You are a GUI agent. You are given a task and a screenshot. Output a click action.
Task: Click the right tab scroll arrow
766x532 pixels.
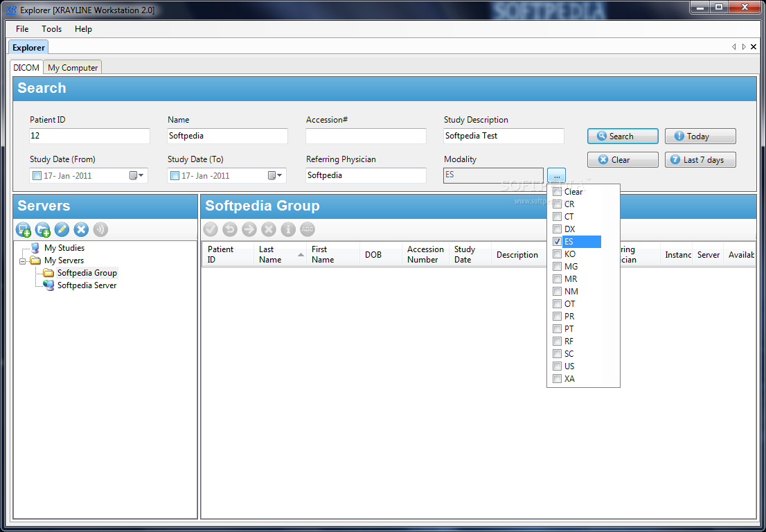744,47
